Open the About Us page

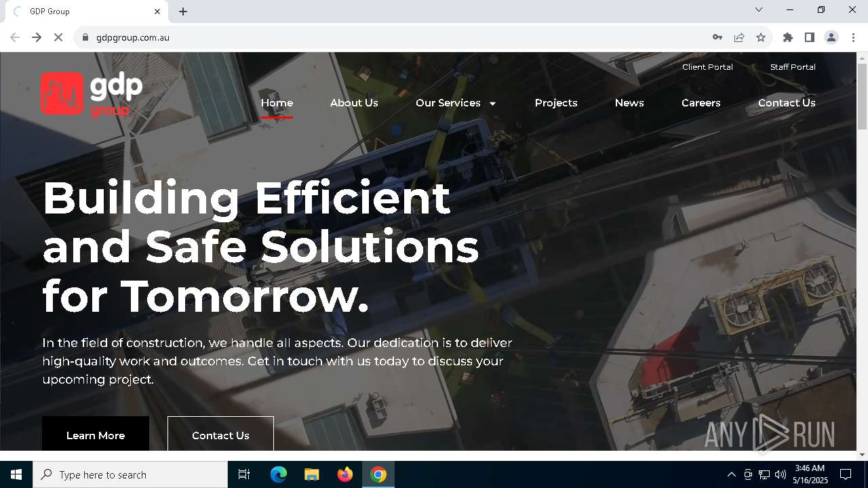pyautogui.click(x=354, y=103)
